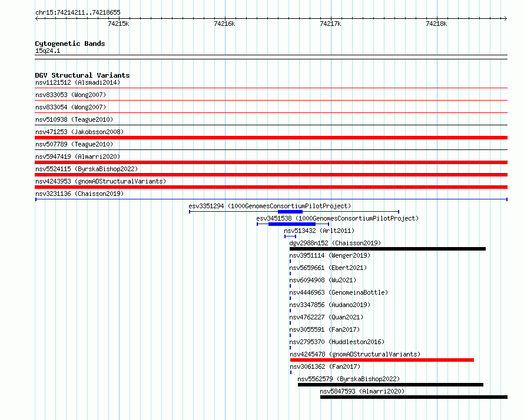Click the nsv5847593 (Almarri2020) label
The image size is (524, 420).
click(x=362, y=391)
